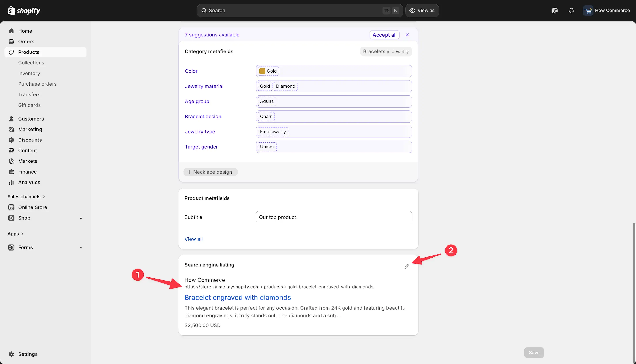
Task: Select the Fine jewelry tag
Action: (273, 132)
